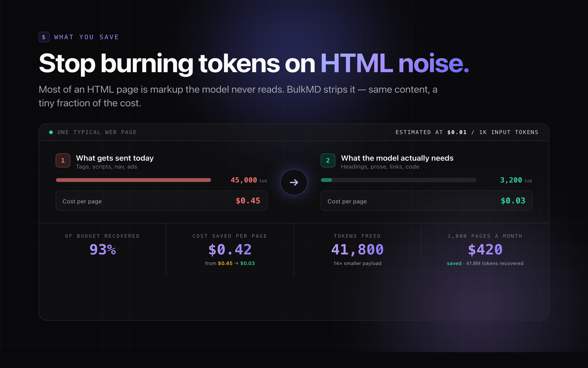
Task: Click the $0.45 Cost per page box
Action: point(161,201)
